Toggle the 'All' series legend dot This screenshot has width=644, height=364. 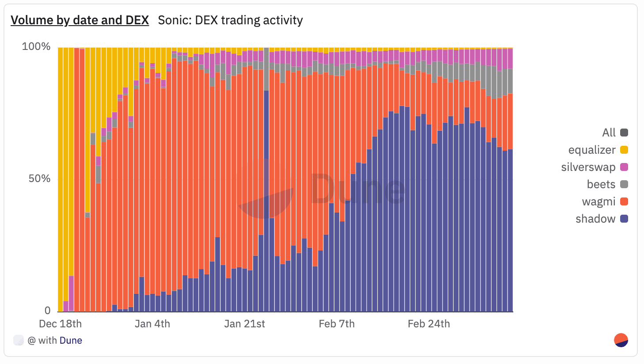(624, 133)
